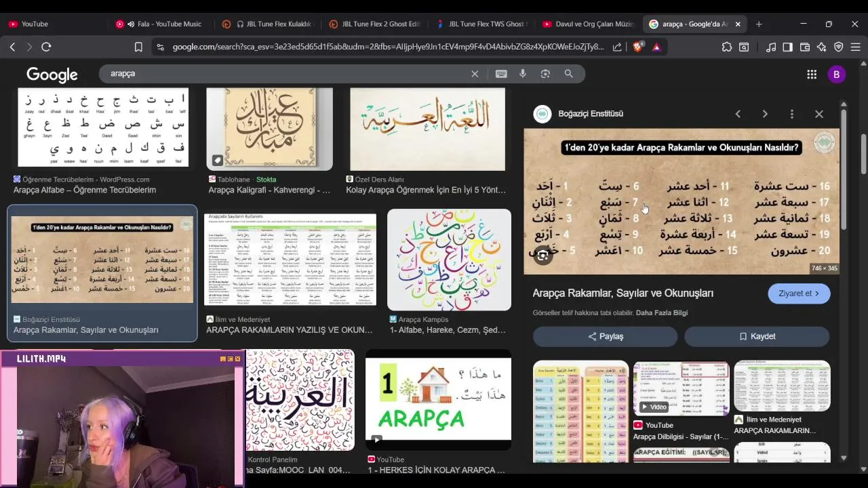
Task: Open Brave Wallet icon
Action: click(805, 47)
